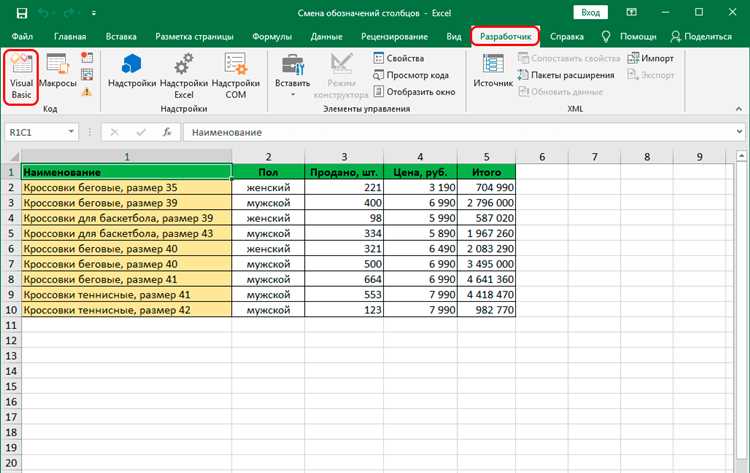The height and width of the screenshot is (473, 750).
Task: Open Quick Access Toolbar customize arrow
Action: pyautogui.click(x=94, y=13)
